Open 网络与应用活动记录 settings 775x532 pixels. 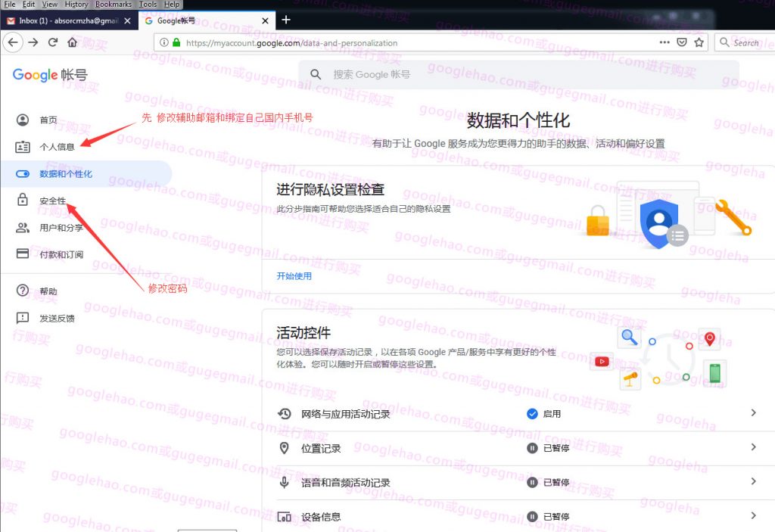tap(519, 414)
